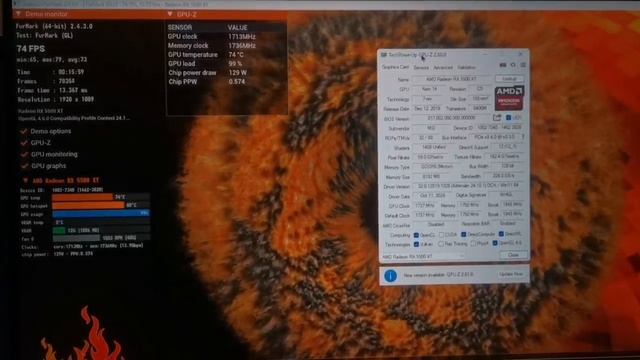The height and width of the screenshot is (360, 640).
Task: Toggle the PhysX checkbox
Action: (x=473, y=244)
